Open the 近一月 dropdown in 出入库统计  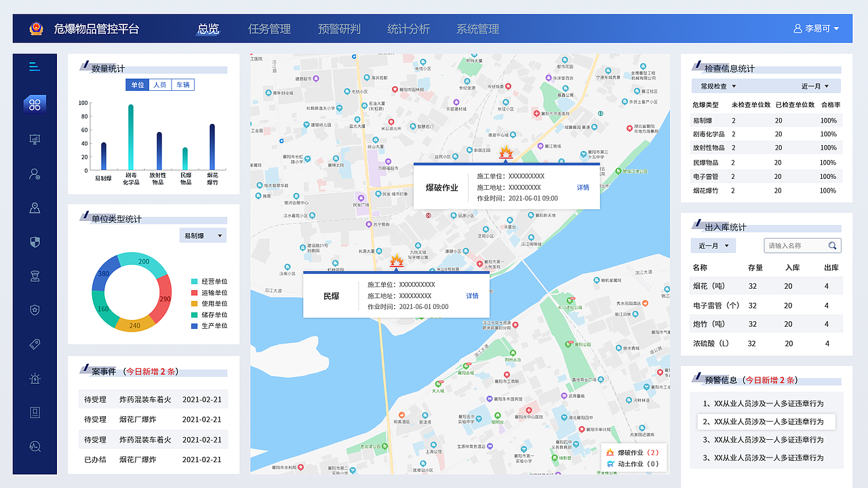(x=713, y=245)
